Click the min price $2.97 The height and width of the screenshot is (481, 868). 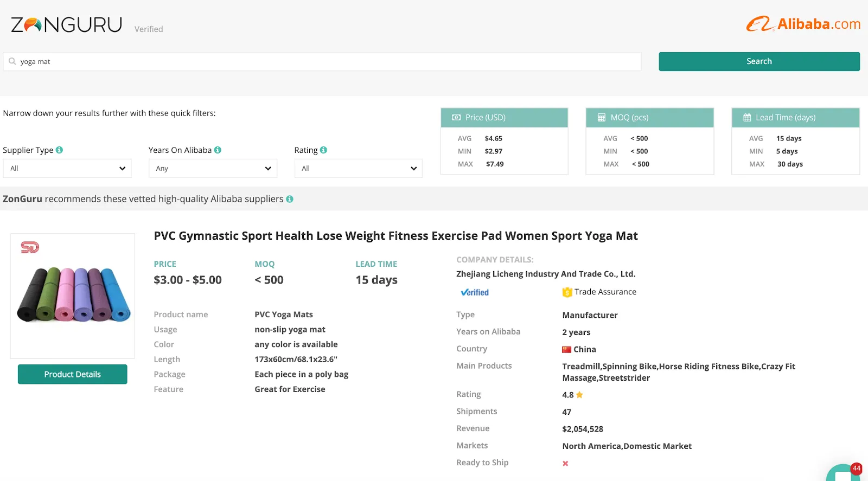click(x=494, y=151)
